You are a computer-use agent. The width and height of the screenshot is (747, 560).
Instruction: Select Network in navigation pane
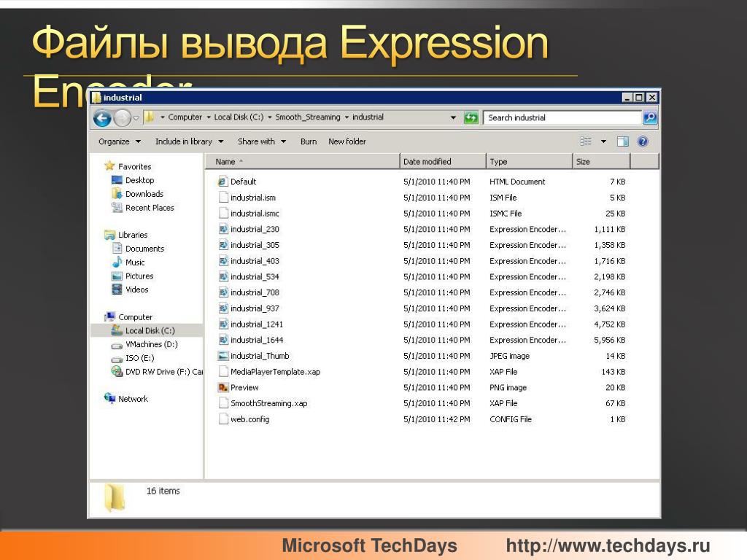click(x=133, y=399)
